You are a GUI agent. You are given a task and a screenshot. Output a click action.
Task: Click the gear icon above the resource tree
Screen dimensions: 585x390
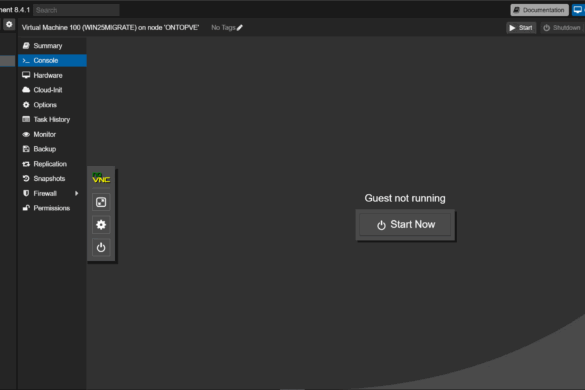tap(9, 24)
